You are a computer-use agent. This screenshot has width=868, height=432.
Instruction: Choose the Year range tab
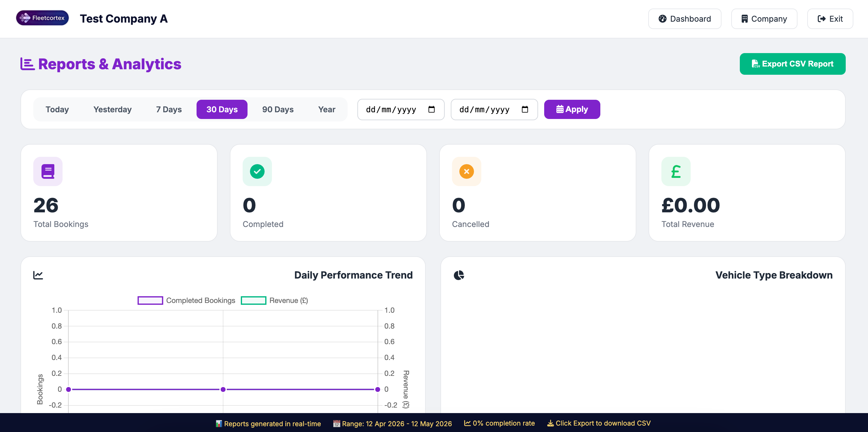point(327,110)
